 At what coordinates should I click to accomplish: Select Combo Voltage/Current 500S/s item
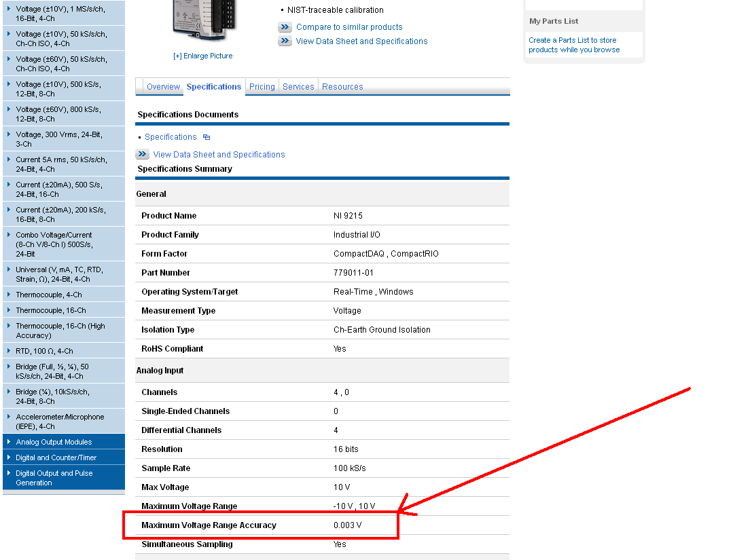[x=64, y=244]
